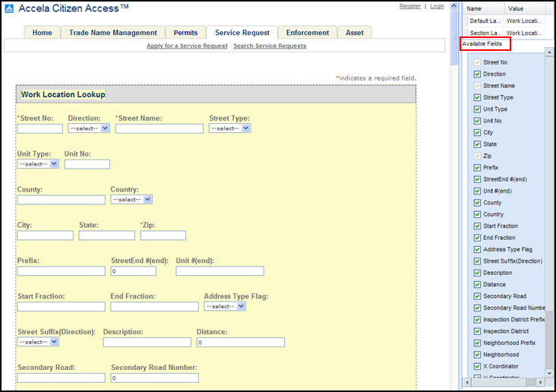Screen dimensions: 556x392
Task: Open the Direction dropdown
Action: click(x=89, y=128)
